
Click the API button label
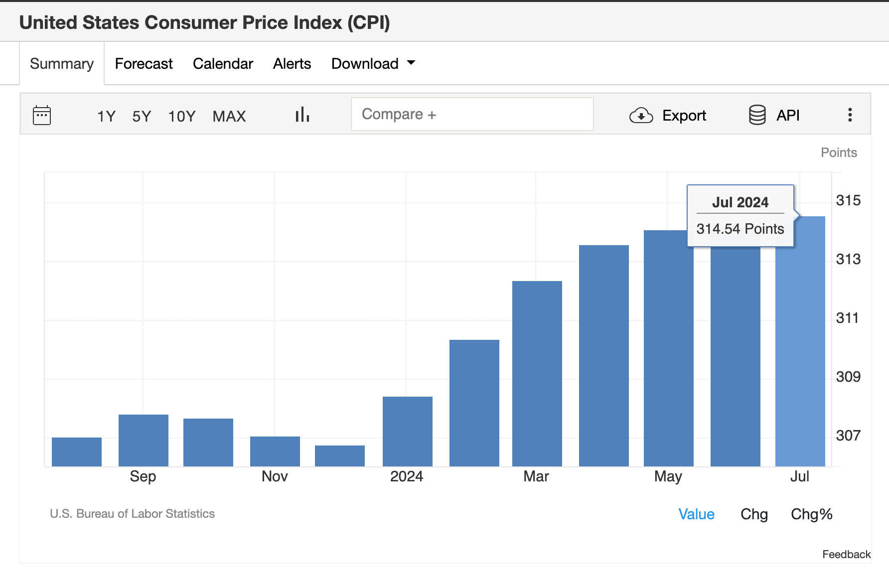click(788, 116)
